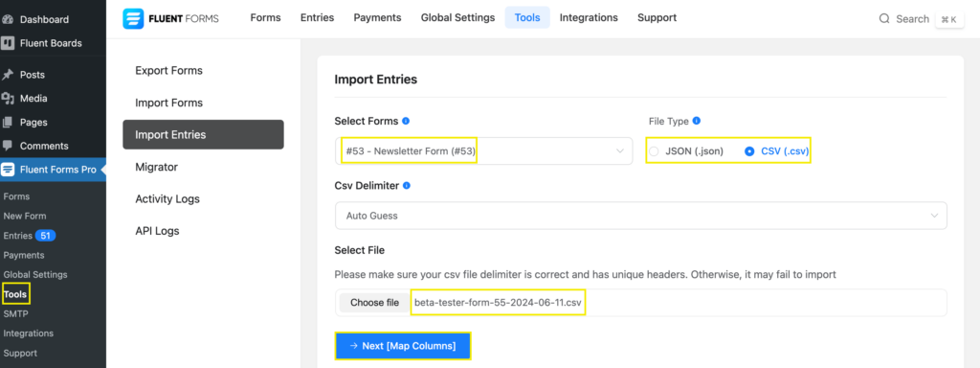Click Next [Map Columns] button
Image resolution: width=980 pixels, height=368 pixels.
pos(403,346)
